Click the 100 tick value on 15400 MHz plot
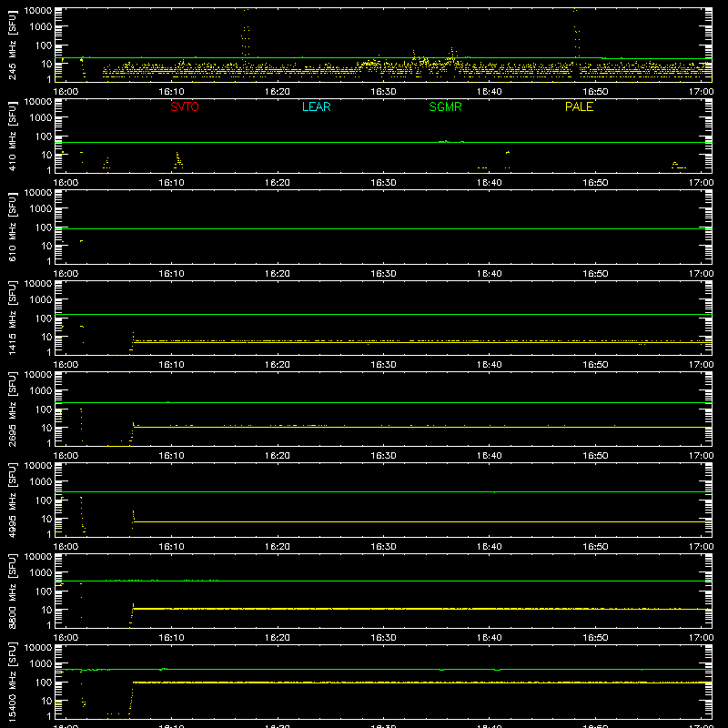The width and height of the screenshot is (728, 728). pos(44,682)
